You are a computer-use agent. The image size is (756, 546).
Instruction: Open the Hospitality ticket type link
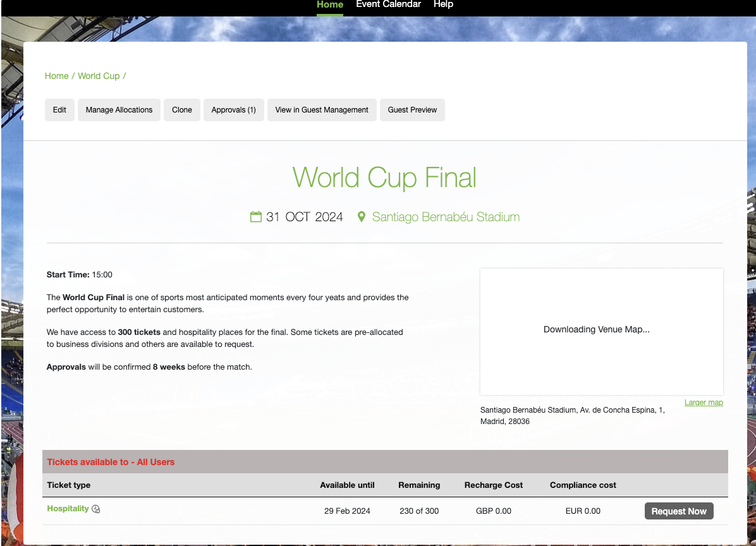click(x=68, y=509)
